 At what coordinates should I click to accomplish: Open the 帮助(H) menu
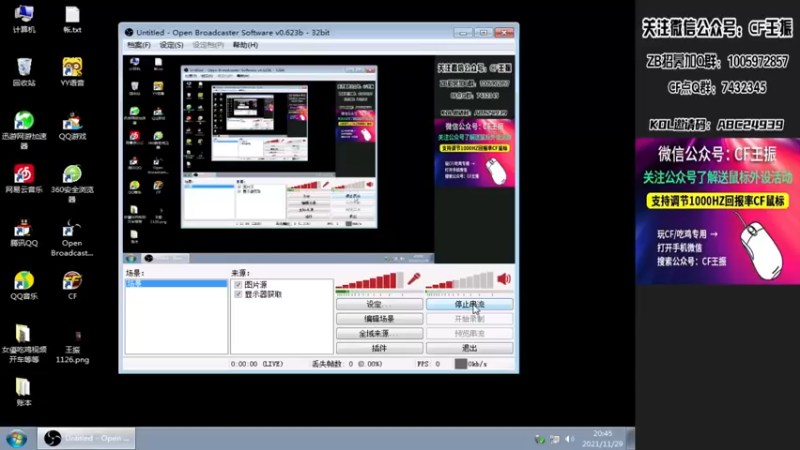pyautogui.click(x=245, y=45)
